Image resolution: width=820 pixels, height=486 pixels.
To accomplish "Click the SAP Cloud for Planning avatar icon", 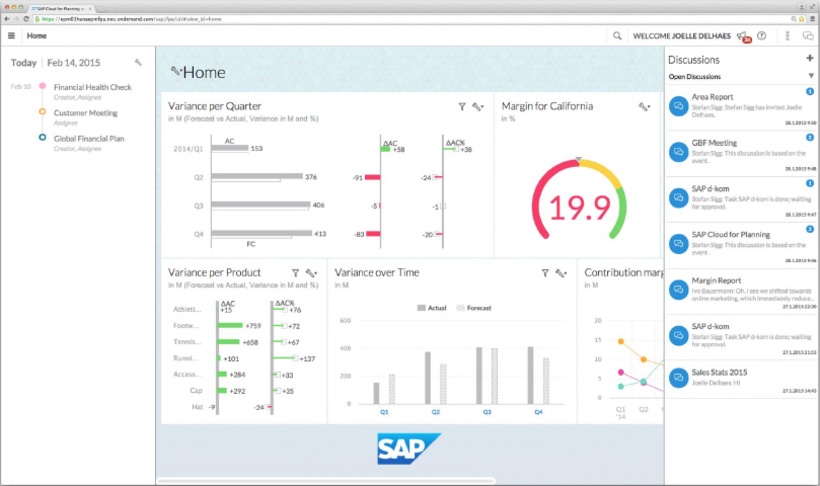I will coord(678,243).
